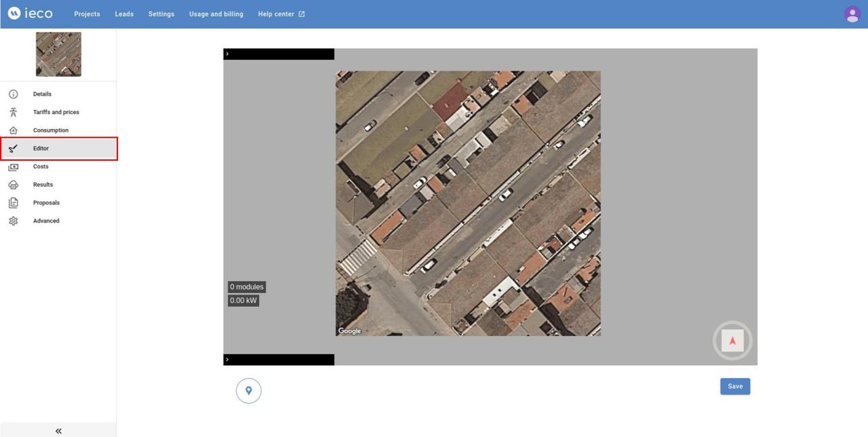The image size is (868, 437).
Task: Click the Consumption house icon
Action: 13,130
